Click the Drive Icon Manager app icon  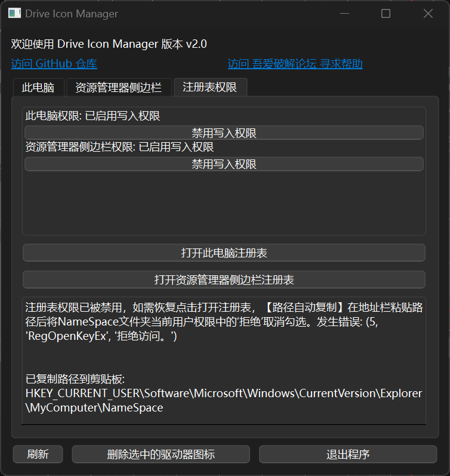[14, 13]
